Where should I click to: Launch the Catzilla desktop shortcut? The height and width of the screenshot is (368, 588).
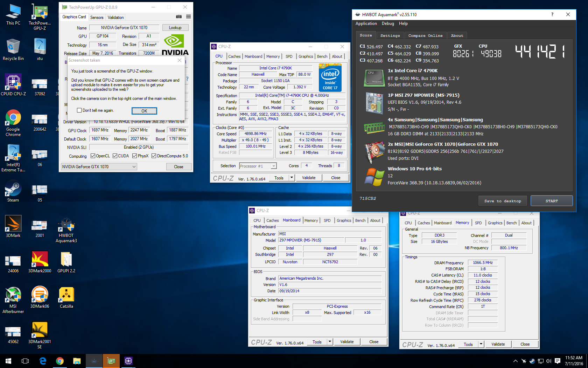coord(66,298)
